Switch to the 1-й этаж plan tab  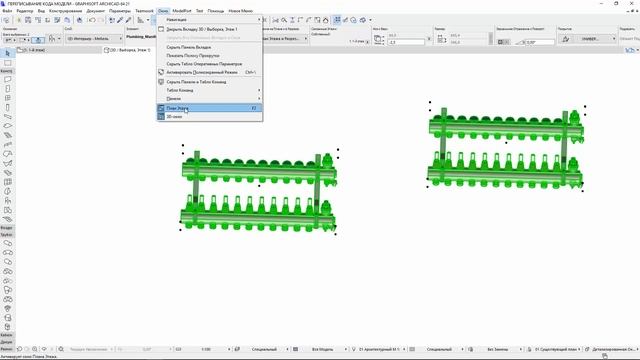pos(58,50)
